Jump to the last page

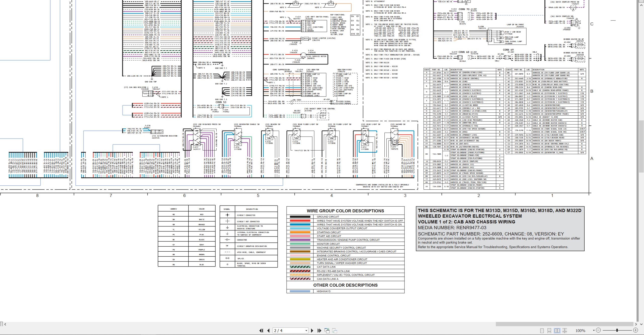(x=319, y=330)
